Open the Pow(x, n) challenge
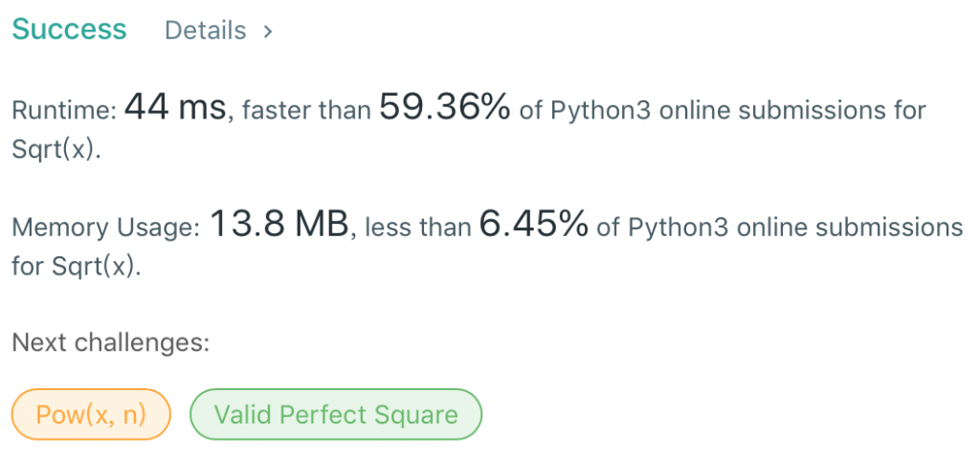Image resolution: width=980 pixels, height=457 pixels. (x=90, y=415)
